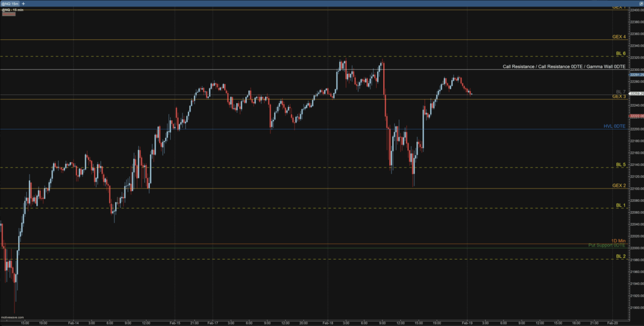
Task: Click the BL 2 level label
Action: (x=620, y=256)
